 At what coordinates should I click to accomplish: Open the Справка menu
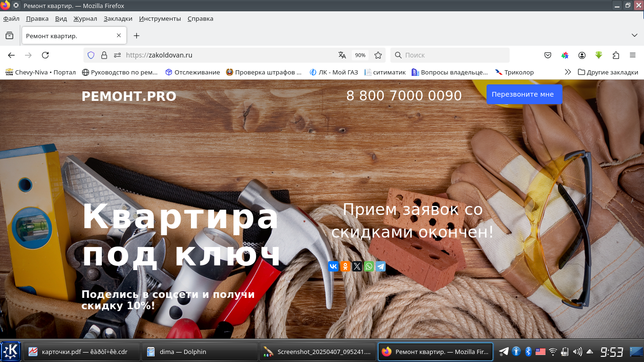tap(200, 18)
